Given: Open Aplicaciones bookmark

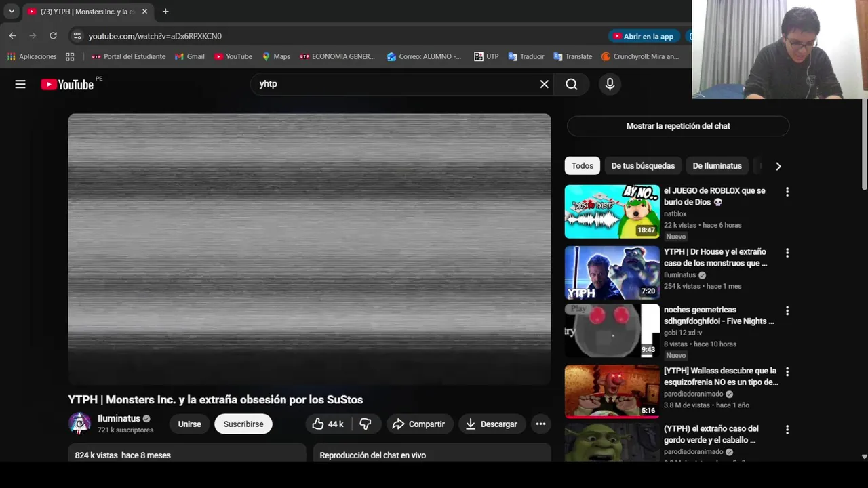Looking at the screenshot, I should tap(33, 56).
